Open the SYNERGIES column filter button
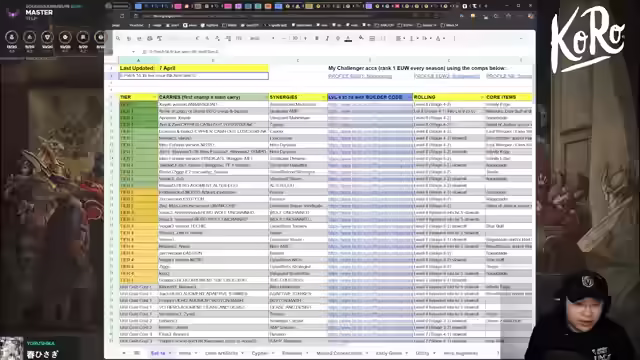Screen dimensions: 640x360 [324, 97]
